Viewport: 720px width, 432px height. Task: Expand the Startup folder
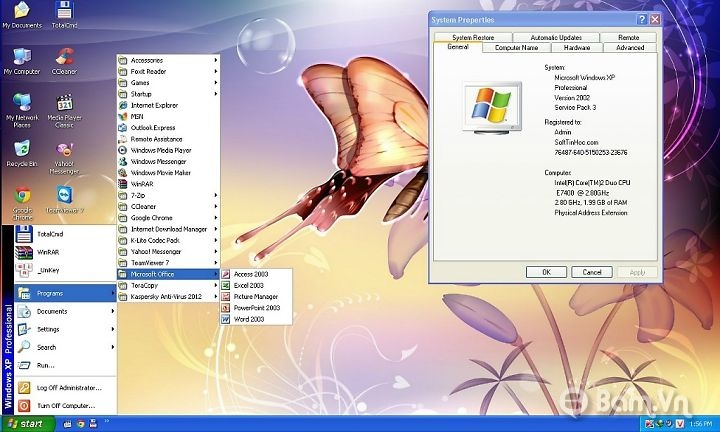tap(169, 94)
